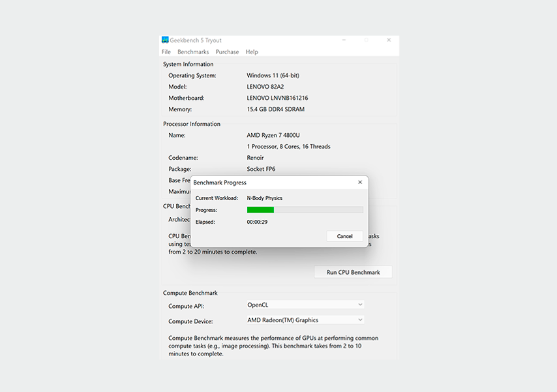Select the motherboard value 'LENOVO LNVNB161216'

pyautogui.click(x=277, y=98)
